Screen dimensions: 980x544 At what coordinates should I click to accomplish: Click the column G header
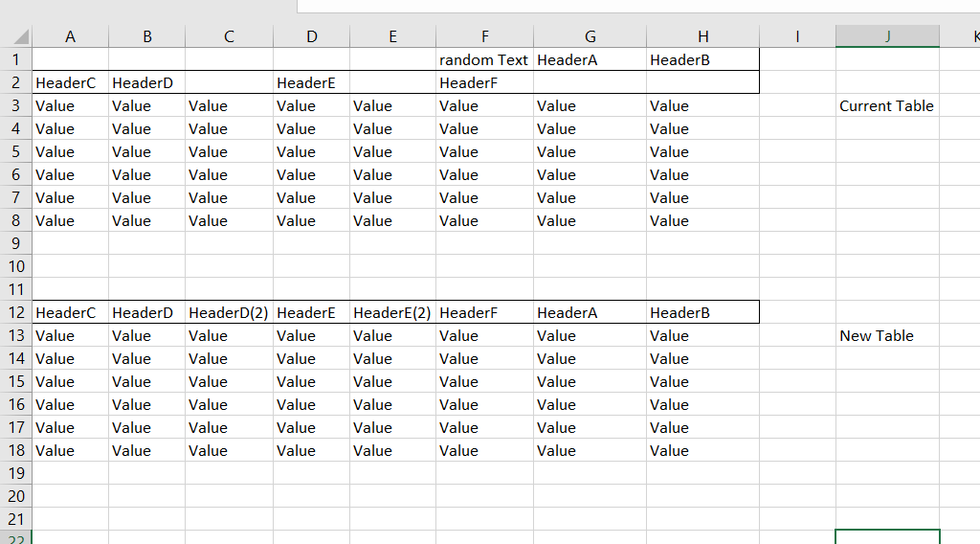pos(590,36)
